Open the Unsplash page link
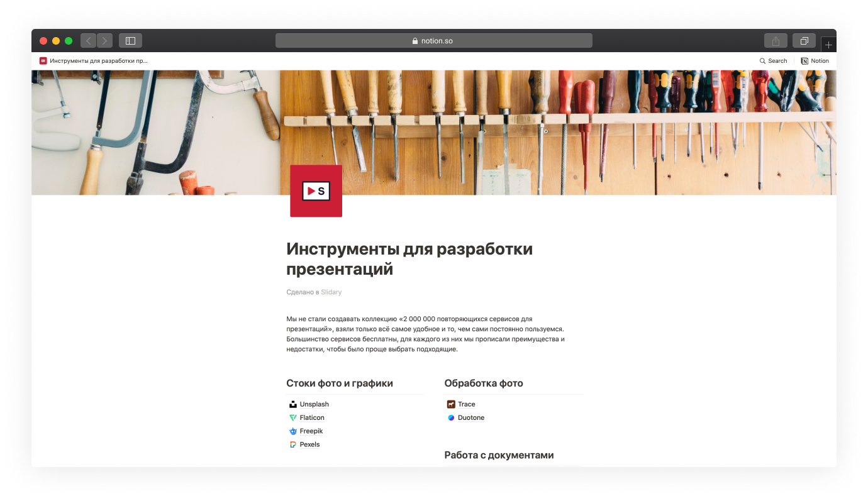Image resolution: width=868 pixels, height=501 pixels. click(x=314, y=404)
